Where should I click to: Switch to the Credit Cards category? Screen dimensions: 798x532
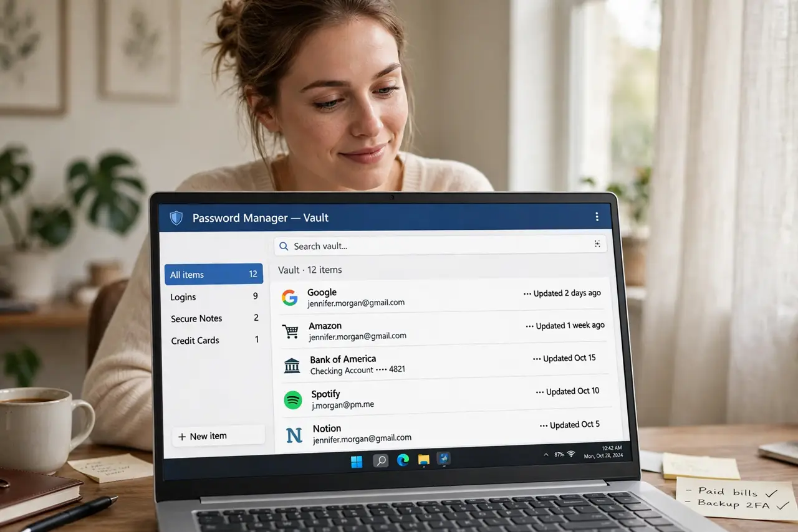[215, 340]
